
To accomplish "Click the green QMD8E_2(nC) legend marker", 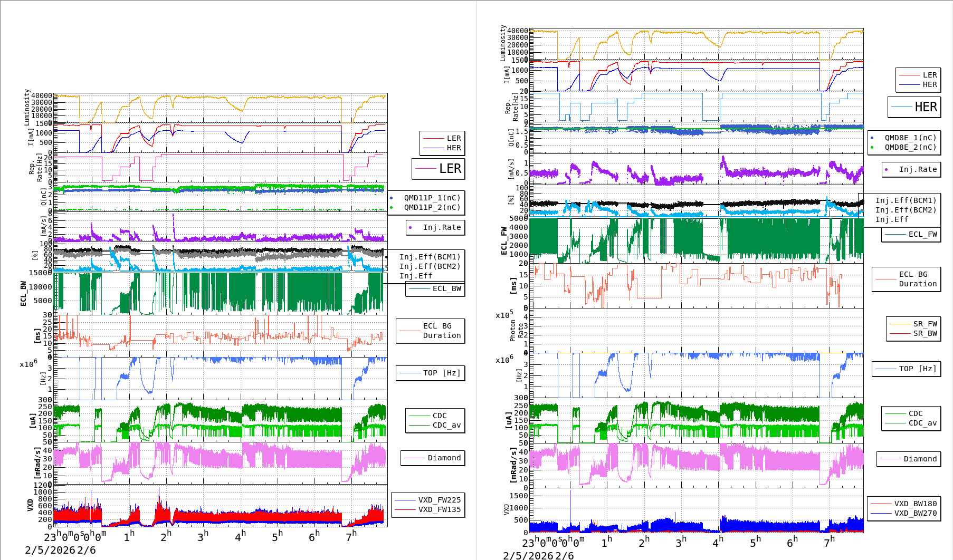I will pos(872,148).
